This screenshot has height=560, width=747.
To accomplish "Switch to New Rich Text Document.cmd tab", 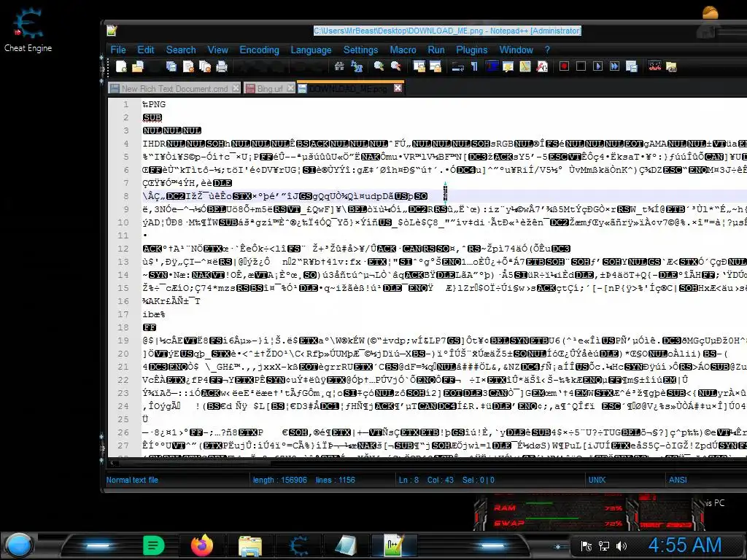I will 174,88.
